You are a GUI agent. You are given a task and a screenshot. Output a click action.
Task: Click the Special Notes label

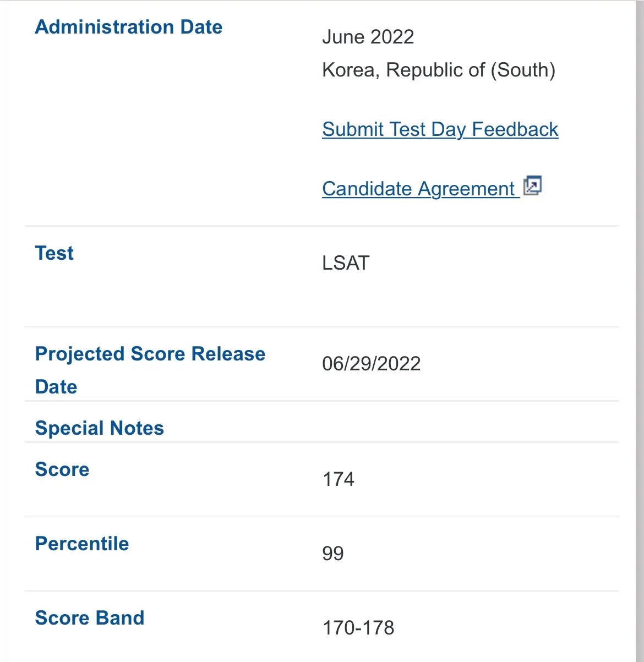pyautogui.click(x=99, y=428)
